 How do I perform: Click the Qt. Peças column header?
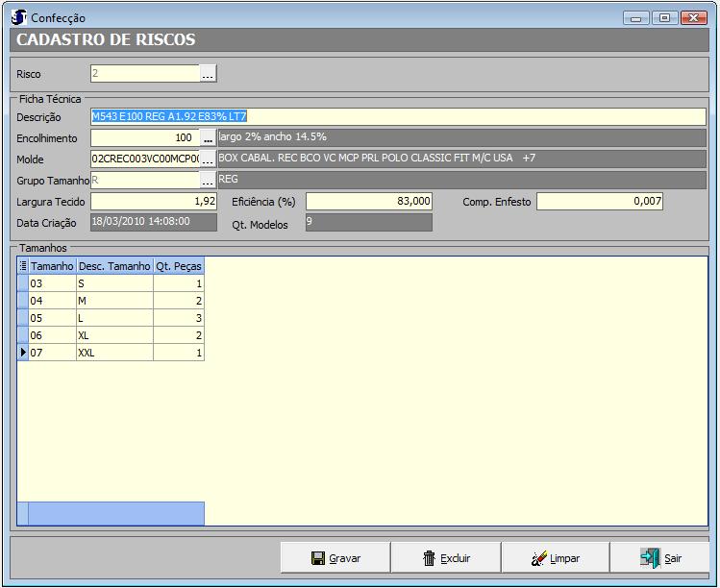[x=179, y=266]
